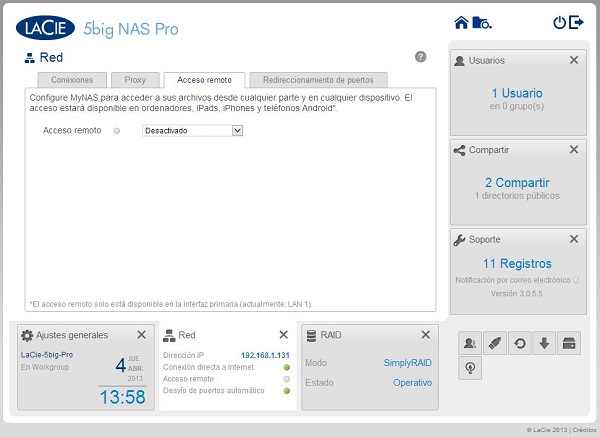Click the Red widget network icon

169,336
